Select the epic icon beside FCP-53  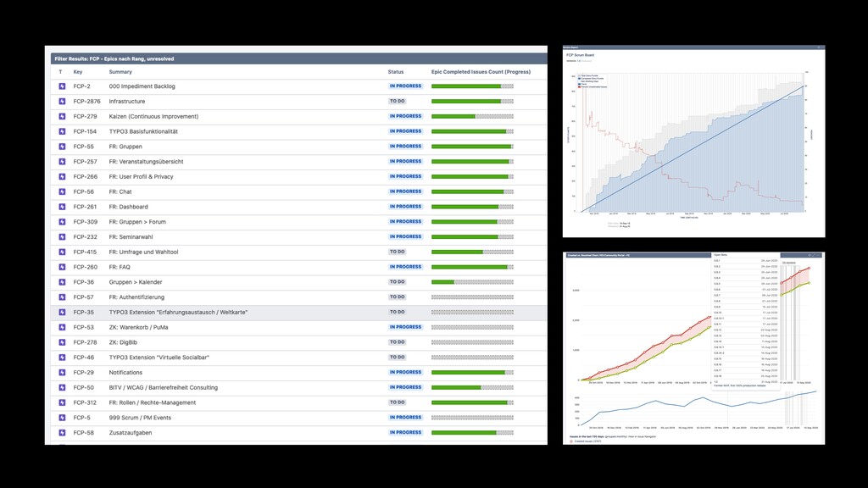[62, 328]
